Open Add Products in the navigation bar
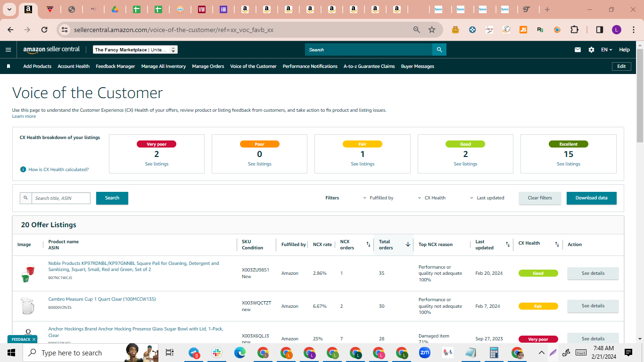Viewport: 644px width, 362px height. point(37,66)
